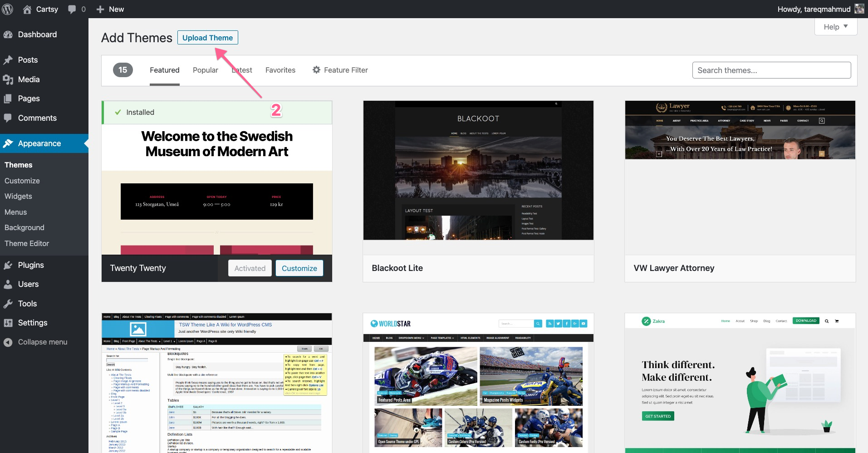This screenshot has height=453, width=868.
Task: Click the Blackoot Lite theme name
Action: (x=397, y=268)
